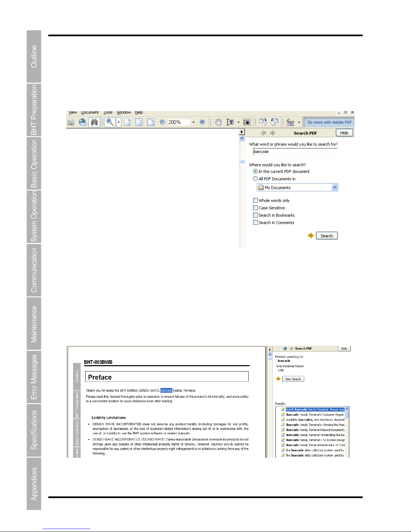Tick the Case-Sensitive checkbox
This screenshot has width=411, height=532.
(255, 208)
